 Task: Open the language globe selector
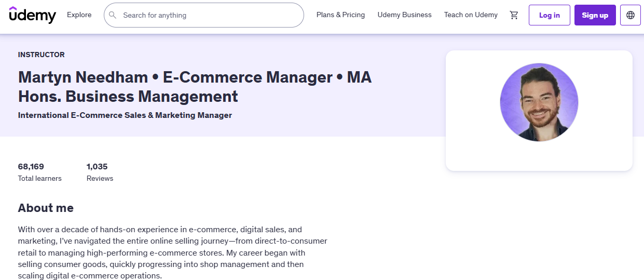(631, 15)
